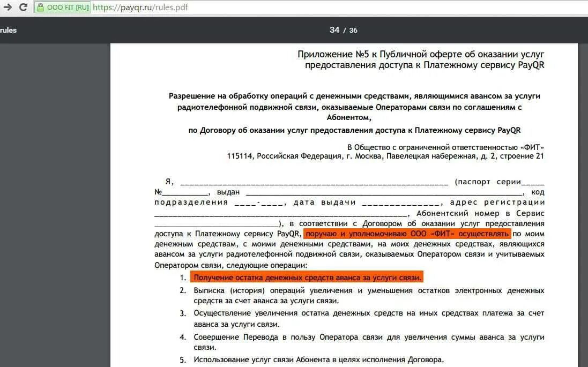Click the word 'выдан' in the form
The height and width of the screenshot is (367, 588).
228,192
